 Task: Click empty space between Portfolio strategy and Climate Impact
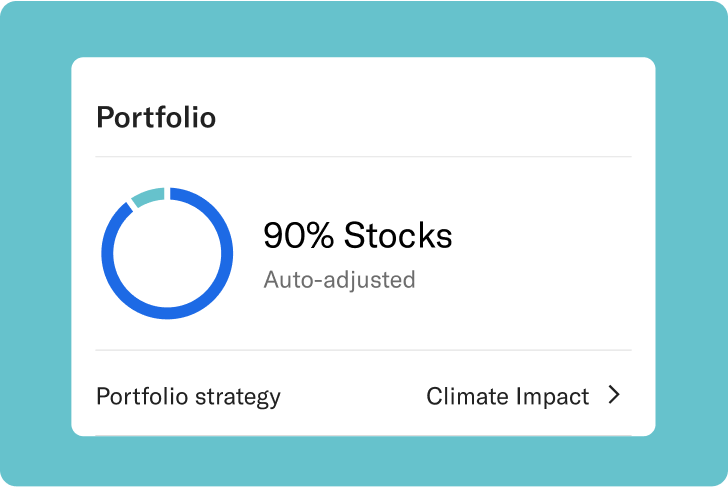pyautogui.click(x=352, y=396)
